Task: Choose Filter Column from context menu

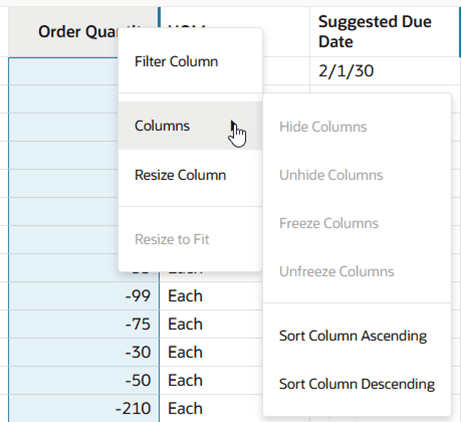Action: [x=190, y=62]
